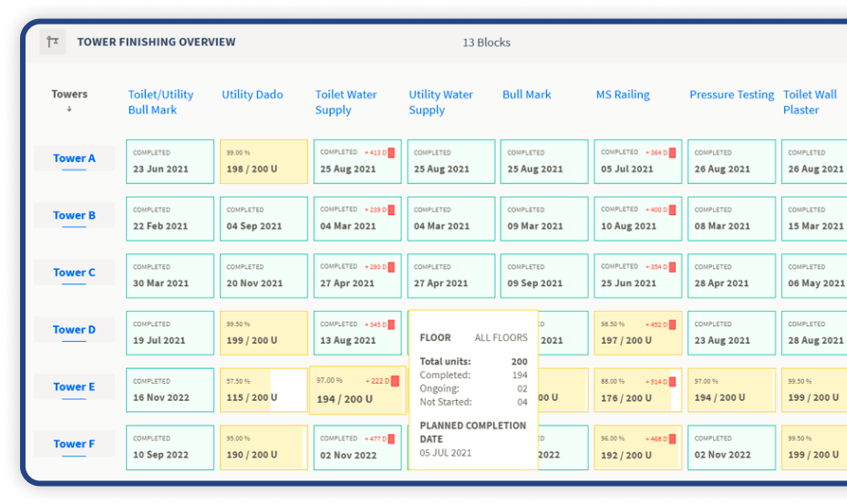Image resolution: width=847 pixels, height=504 pixels.
Task: Click Tower C Utility Water Supply cell 27 Apr 2021
Action: 451,276
